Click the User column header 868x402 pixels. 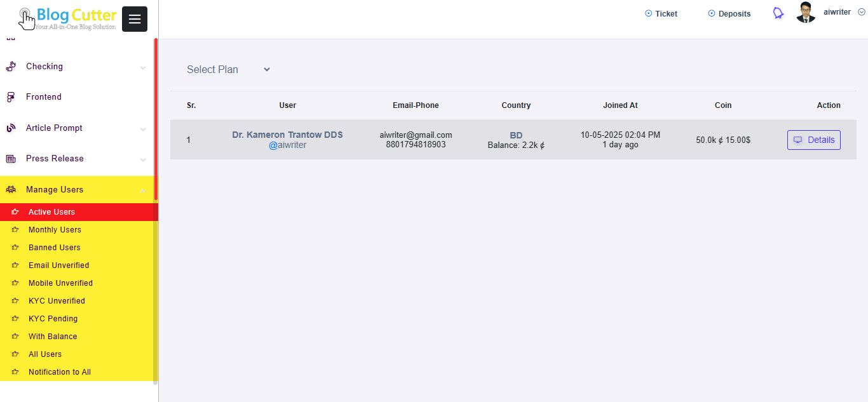point(287,105)
